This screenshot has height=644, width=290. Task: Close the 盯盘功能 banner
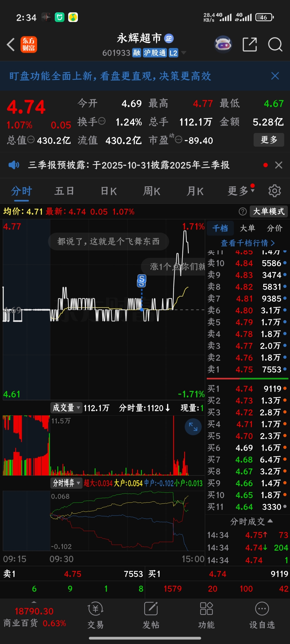click(x=275, y=76)
